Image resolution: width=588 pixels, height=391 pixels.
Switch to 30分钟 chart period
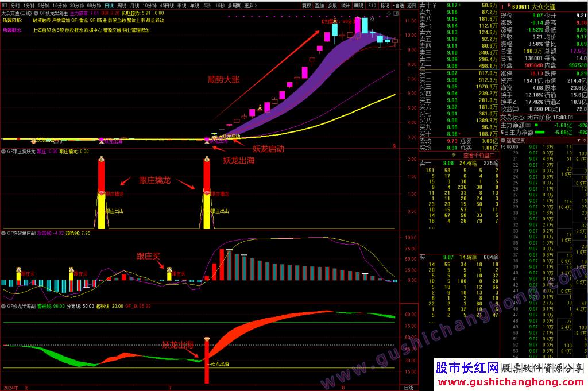pos(76,6)
